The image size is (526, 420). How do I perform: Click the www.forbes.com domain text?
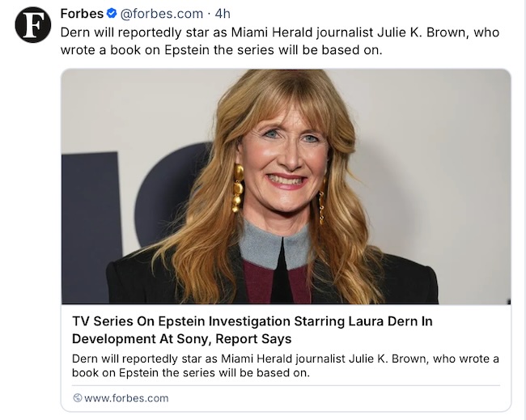click(126, 398)
